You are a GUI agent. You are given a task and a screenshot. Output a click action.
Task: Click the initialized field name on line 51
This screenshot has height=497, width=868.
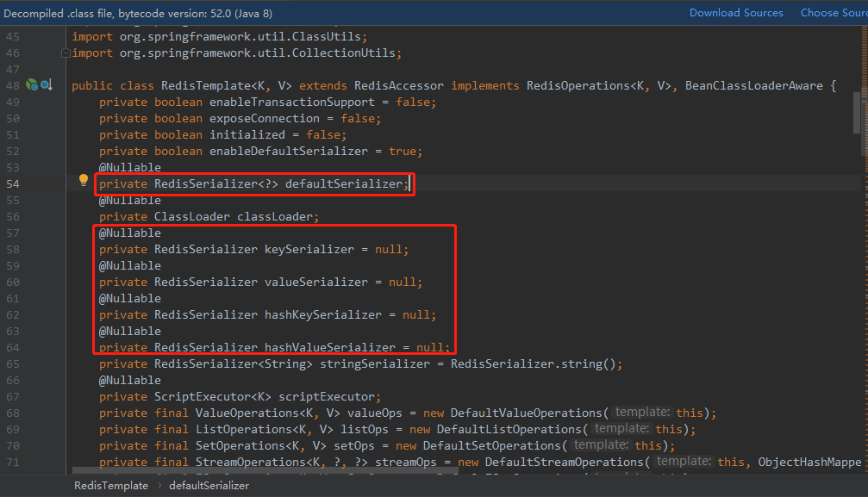click(247, 134)
